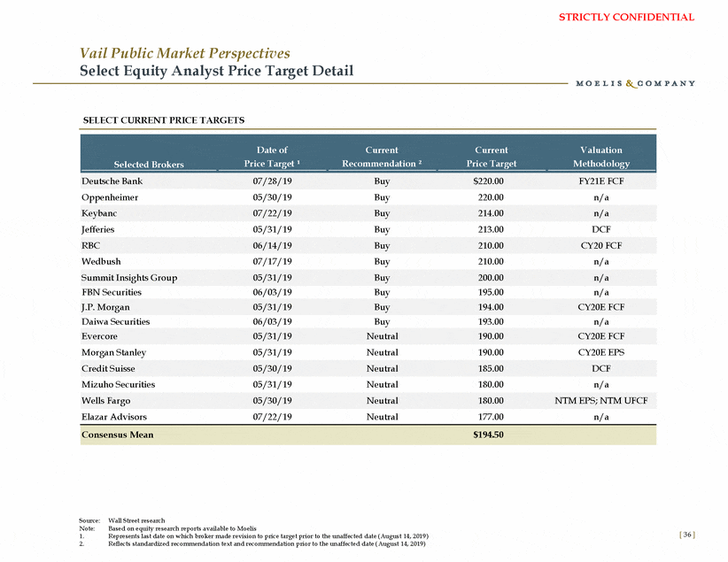Image resolution: width=728 pixels, height=562 pixels.
Task: Select the FY21E FCF methodology cell
Action: point(601,181)
